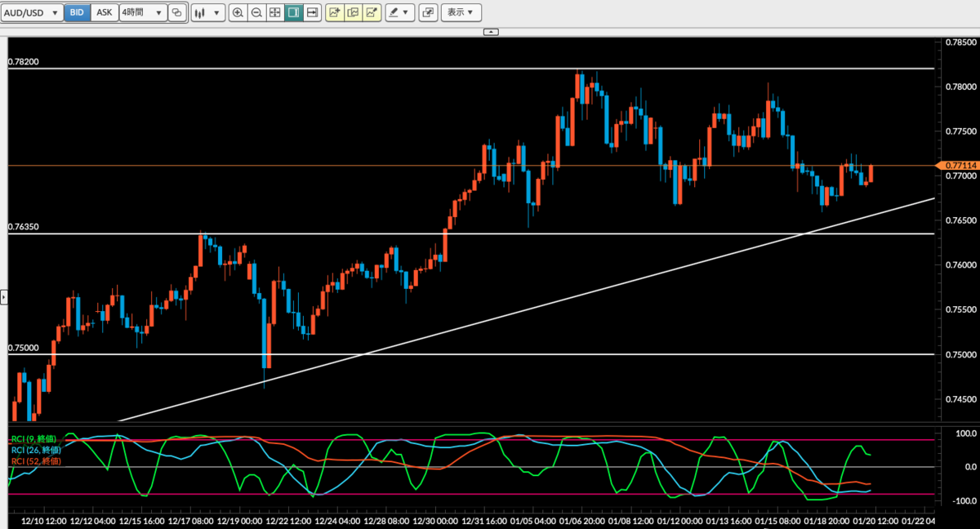Click the chart link icon next to timeframe

[x=176, y=12]
